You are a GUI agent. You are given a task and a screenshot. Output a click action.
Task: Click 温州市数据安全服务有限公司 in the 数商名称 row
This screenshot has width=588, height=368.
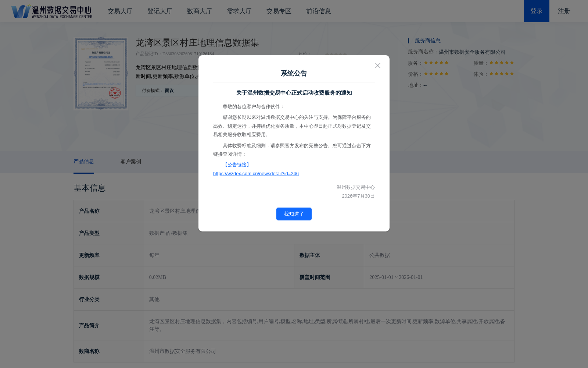coord(183,351)
